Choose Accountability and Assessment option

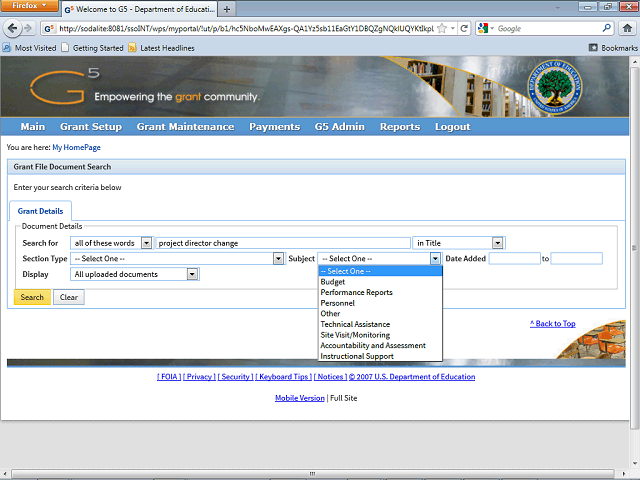pos(380,345)
